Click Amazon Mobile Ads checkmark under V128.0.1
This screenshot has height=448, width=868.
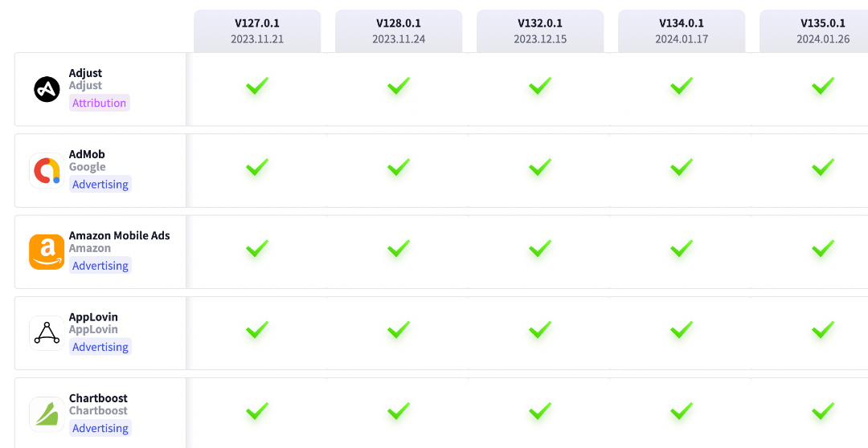click(x=399, y=248)
